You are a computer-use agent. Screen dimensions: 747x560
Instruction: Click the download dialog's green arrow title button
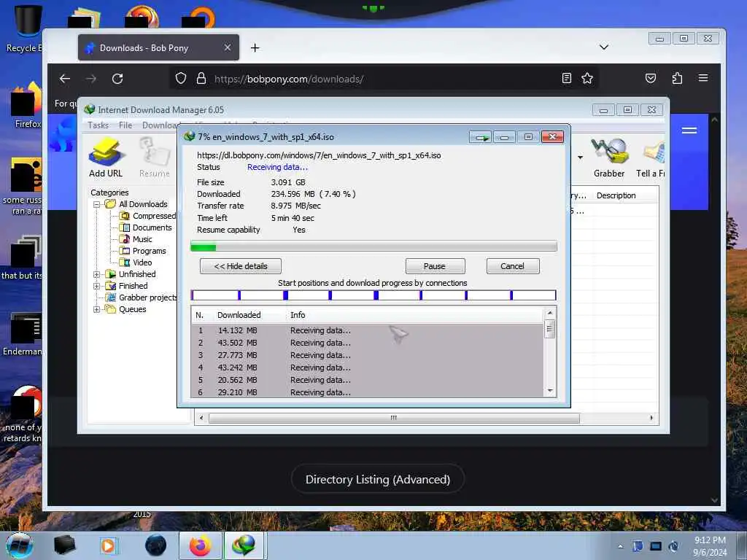[x=480, y=137]
